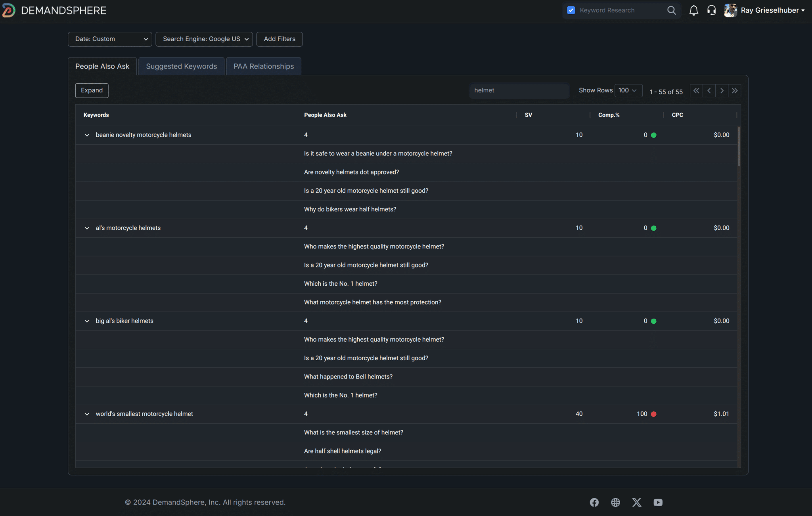Open the Show Rows 100 dropdown
This screenshot has height=516, width=812.
tap(628, 90)
